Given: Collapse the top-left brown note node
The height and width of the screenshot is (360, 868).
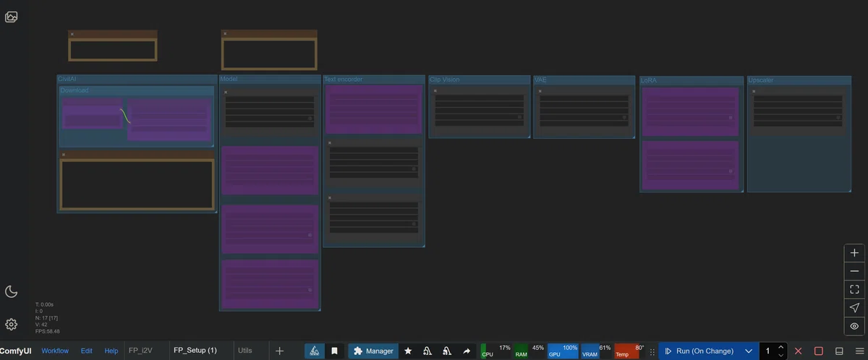Looking at the screenshot, I should [x=72, y=34].
